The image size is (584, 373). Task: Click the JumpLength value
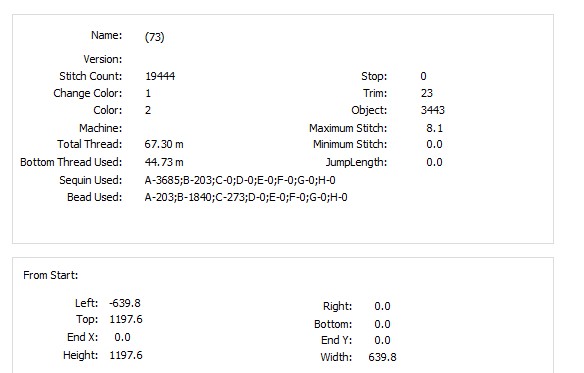point(434,162)
